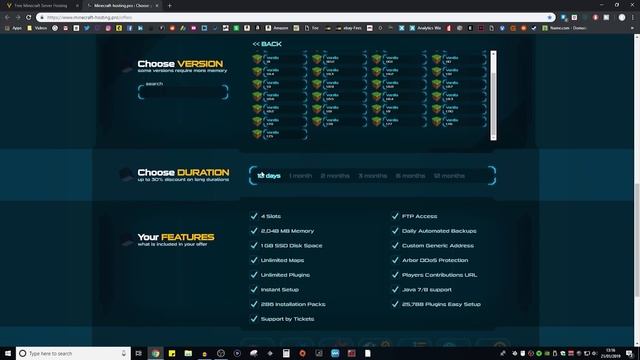Image resolution: width=640 pixels, height=360 pixels.
Task: Click the 'Players Contributions URL' feature
Action: click(439, 275)
